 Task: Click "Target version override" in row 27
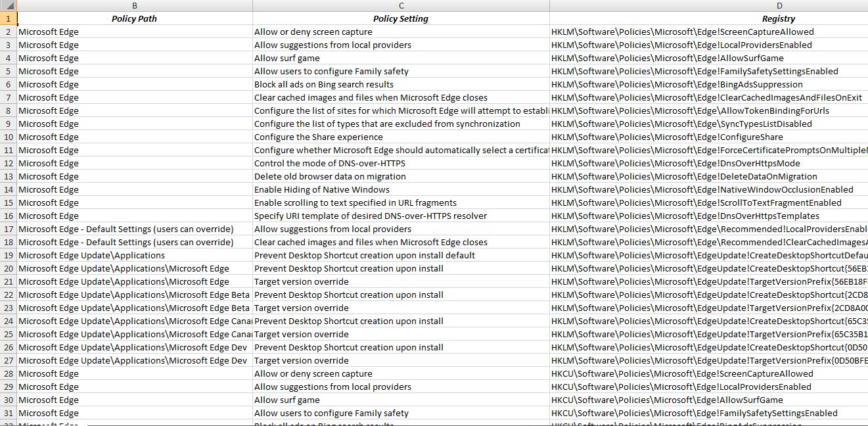tap(401, 360)
